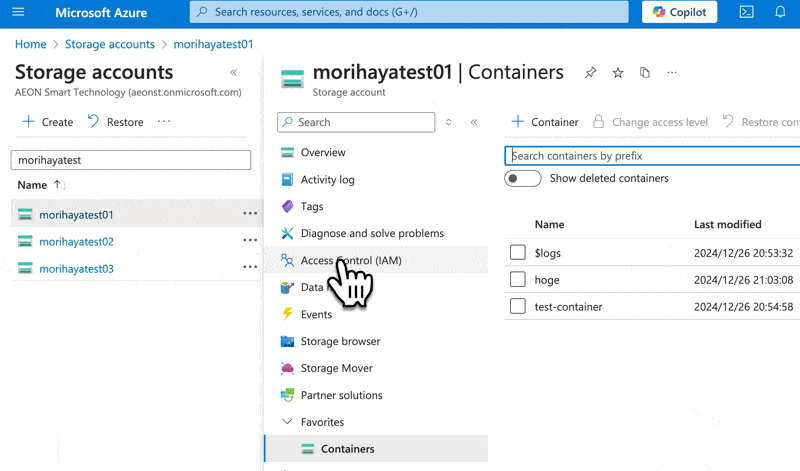
Task: Click the Storage Mover cloud icon
Action: pyautogui.click(x=287, y=368)
